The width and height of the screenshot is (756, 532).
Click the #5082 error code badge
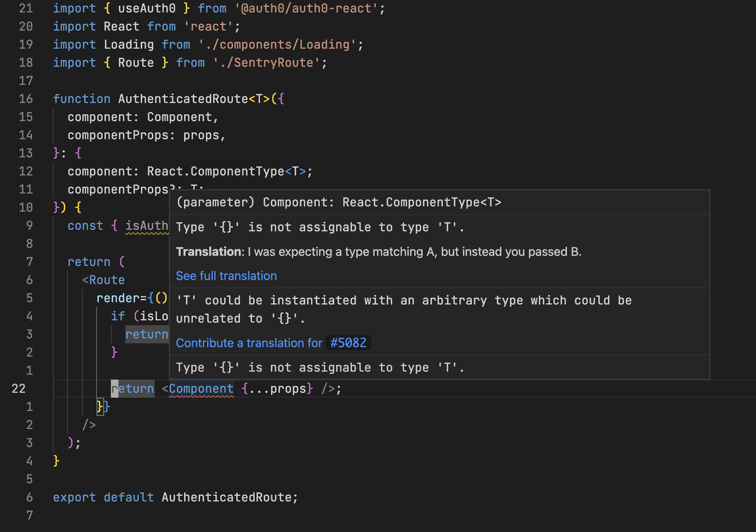tap(348, 343)
